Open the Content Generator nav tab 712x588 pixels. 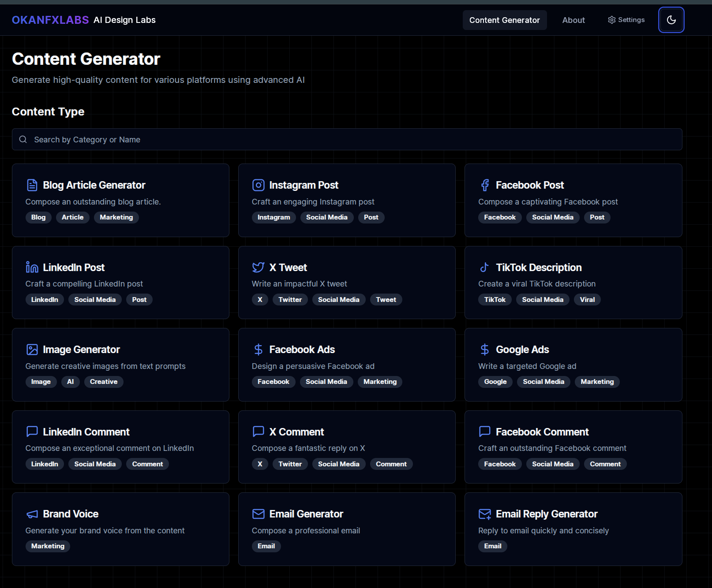click(504, 20)
